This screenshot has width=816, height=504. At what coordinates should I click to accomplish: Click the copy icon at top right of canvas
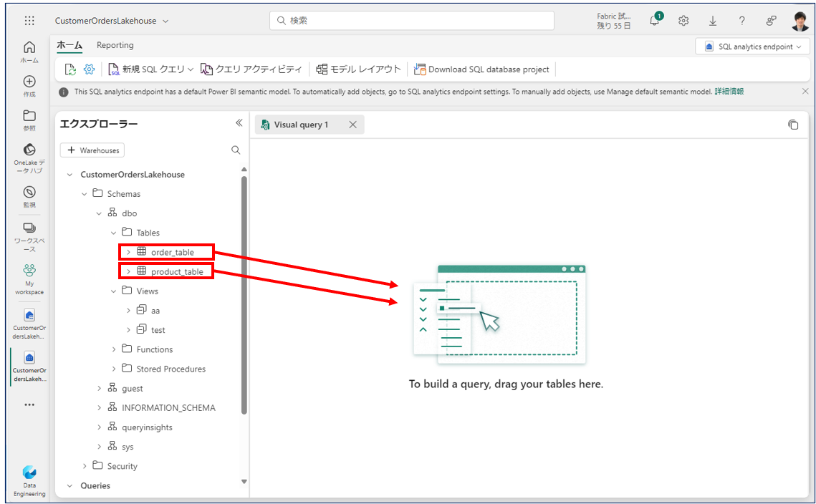[x=793, y=125]
